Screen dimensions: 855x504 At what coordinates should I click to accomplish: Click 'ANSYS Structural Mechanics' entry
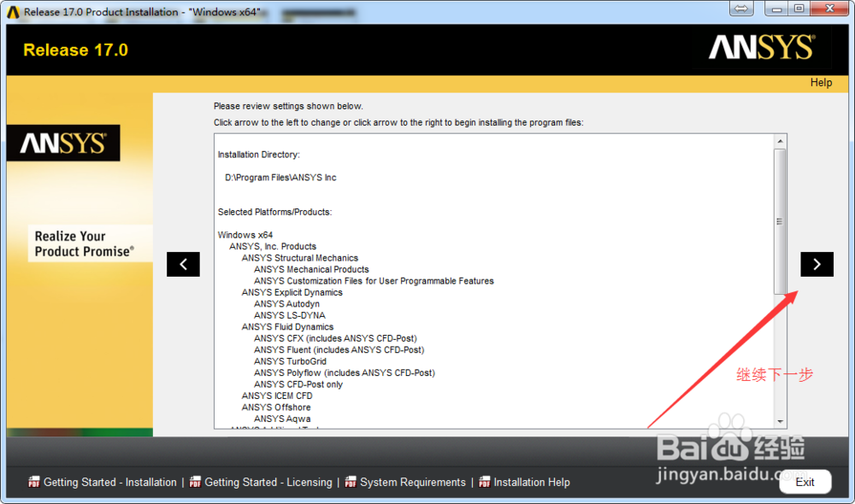click(300, 258)
